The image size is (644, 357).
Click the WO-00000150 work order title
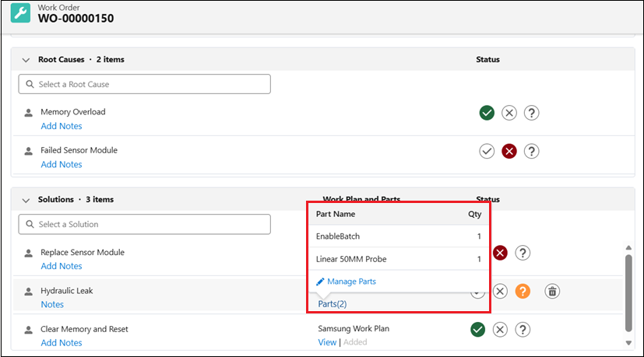point(76,19)
